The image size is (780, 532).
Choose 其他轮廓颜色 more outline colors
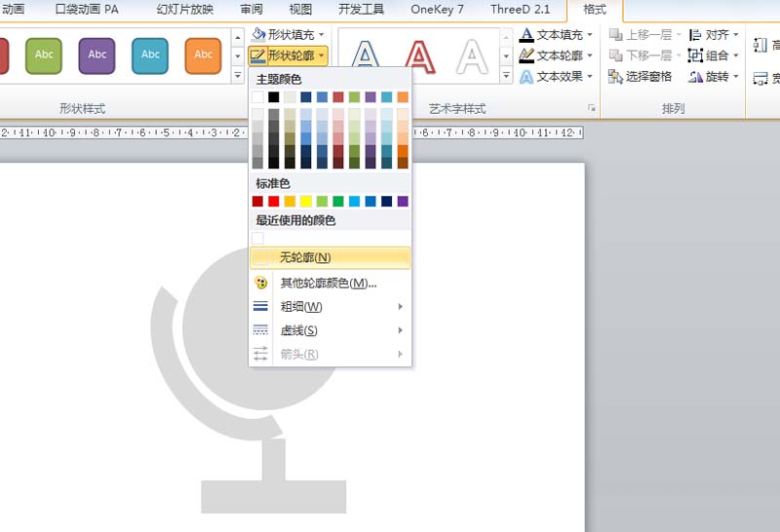(x=328, y=283)
